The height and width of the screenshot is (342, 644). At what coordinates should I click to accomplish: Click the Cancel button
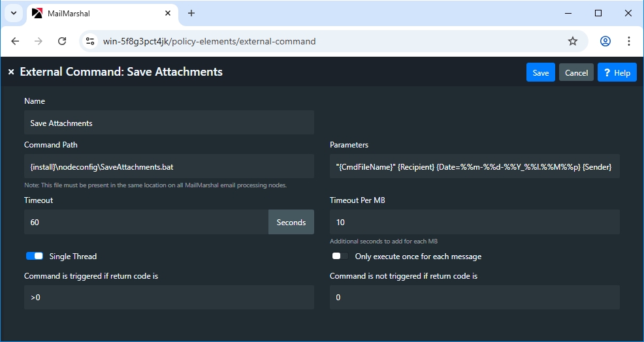576,72
